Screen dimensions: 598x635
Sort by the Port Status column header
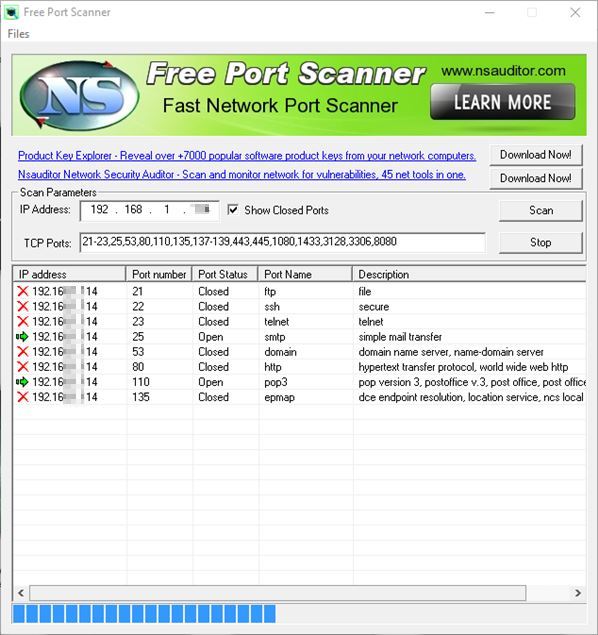225,274
